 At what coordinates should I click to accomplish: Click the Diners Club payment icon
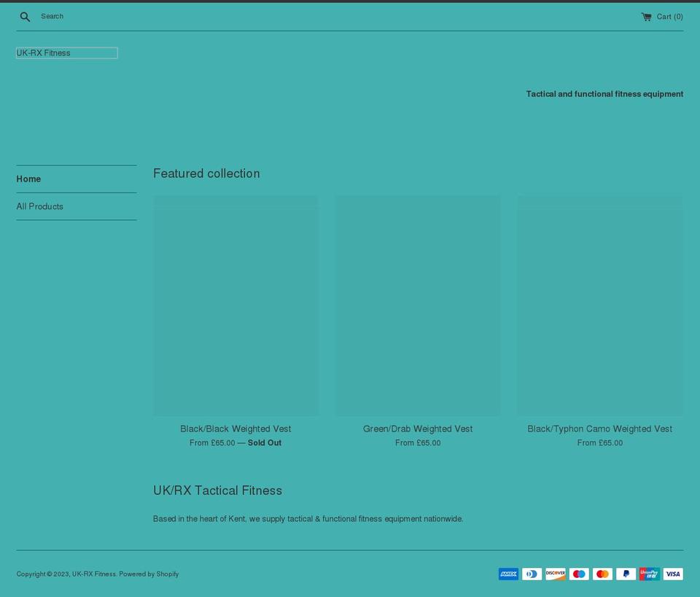(532, 574)
